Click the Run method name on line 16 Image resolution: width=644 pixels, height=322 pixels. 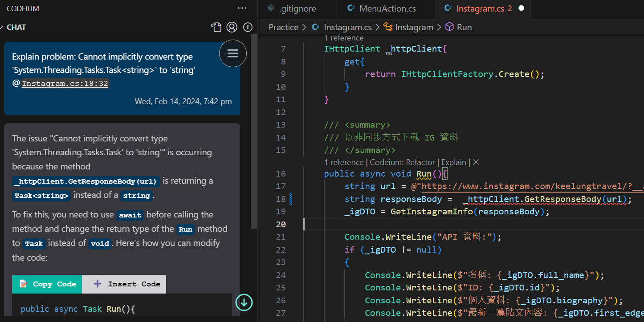424,174
